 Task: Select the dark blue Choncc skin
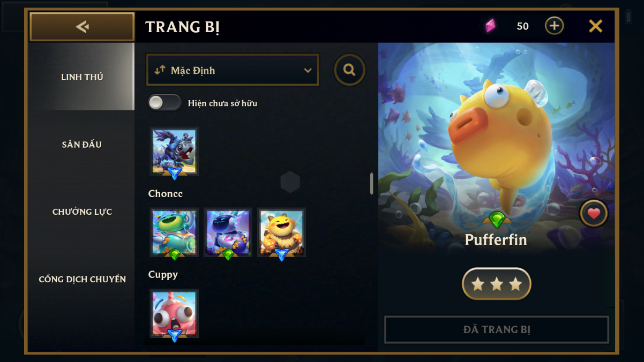pos(228,232)
